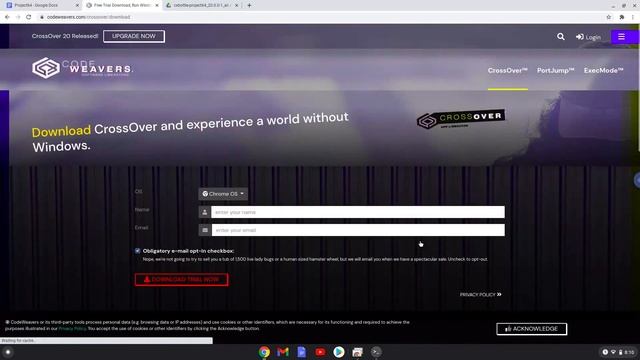Expand the Chrome OS dropdown
Viewport: 640px width, 360px height.
223,194
